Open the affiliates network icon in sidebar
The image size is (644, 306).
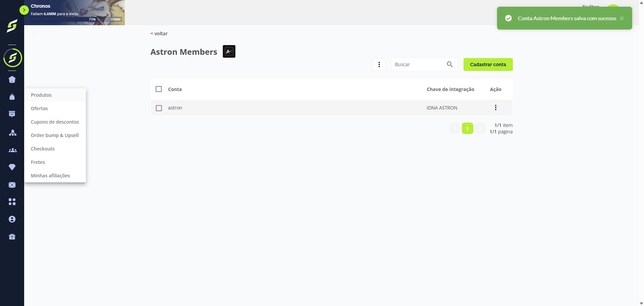(12, 133)
